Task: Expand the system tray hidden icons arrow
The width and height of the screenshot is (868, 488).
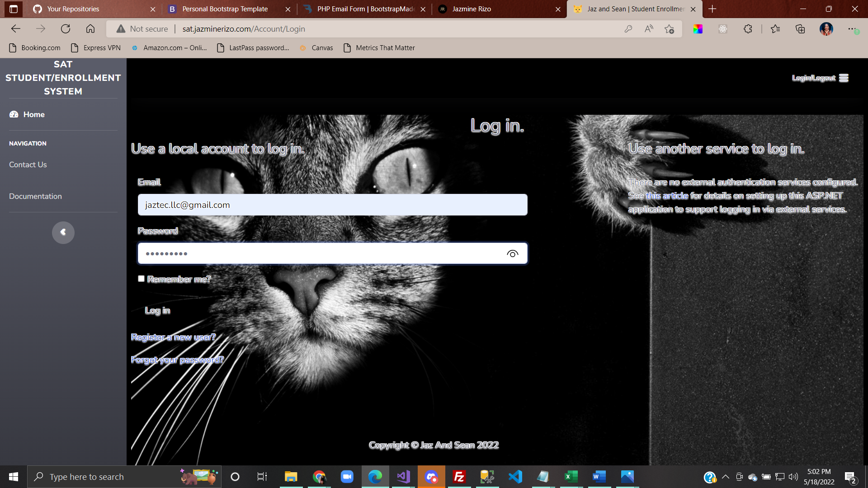Action: click(x=725, y=477)
